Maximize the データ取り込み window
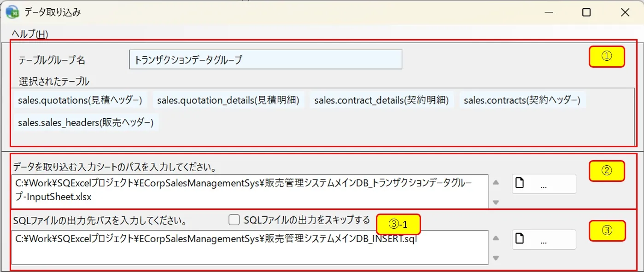The height and width of the screenshot is (272, 644). [x=586, y=12]
